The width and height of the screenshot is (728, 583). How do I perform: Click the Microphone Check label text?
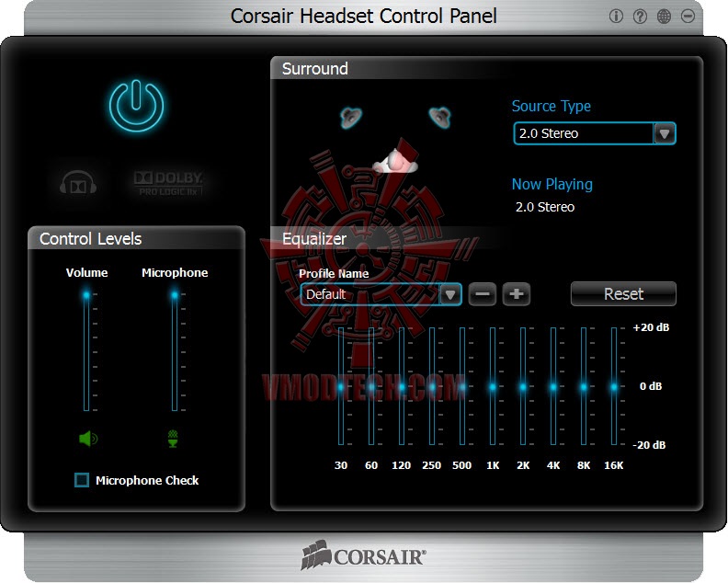pyautogui.click(x=147, y=480)
